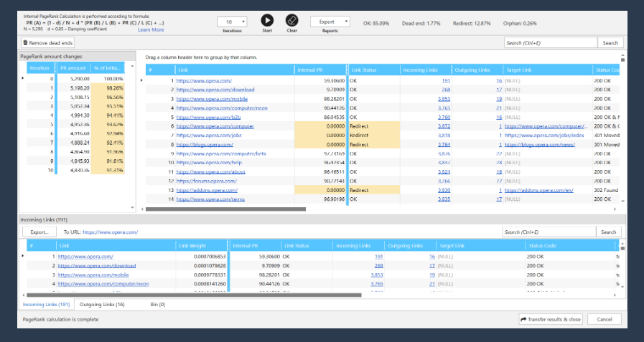Open https://www.opera.com/b2b link
The image size is (644, 342).
click(x=209, y=118)
